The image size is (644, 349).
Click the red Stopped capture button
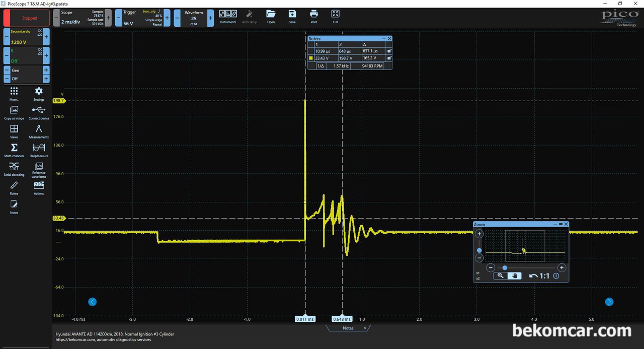tap(26, 18)
